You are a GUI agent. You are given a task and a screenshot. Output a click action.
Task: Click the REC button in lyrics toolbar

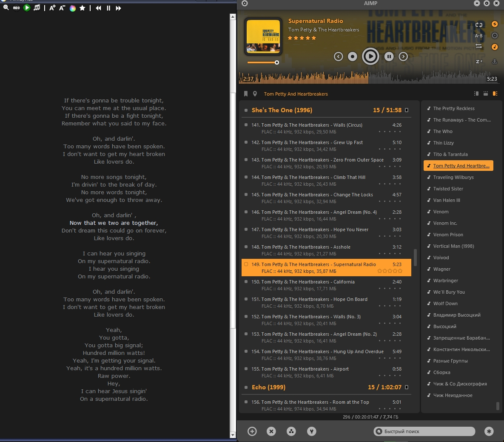click(16, 8)
